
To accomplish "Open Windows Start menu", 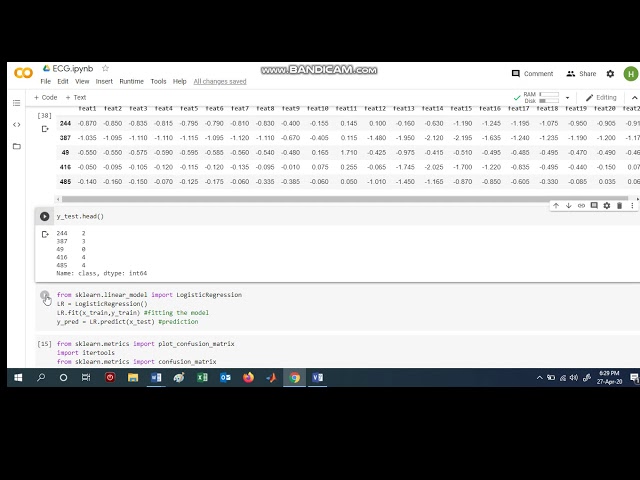I will coord(18,378).
